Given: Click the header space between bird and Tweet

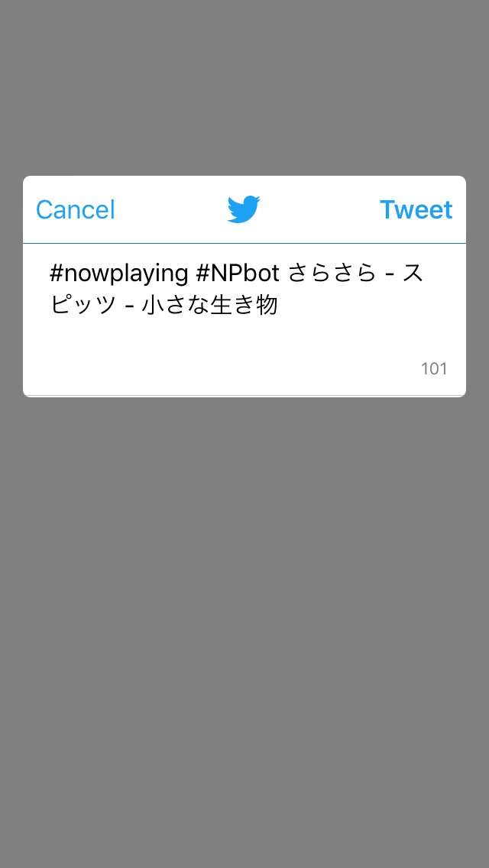Looking at the screenshot, I should (x=320, y=210).
